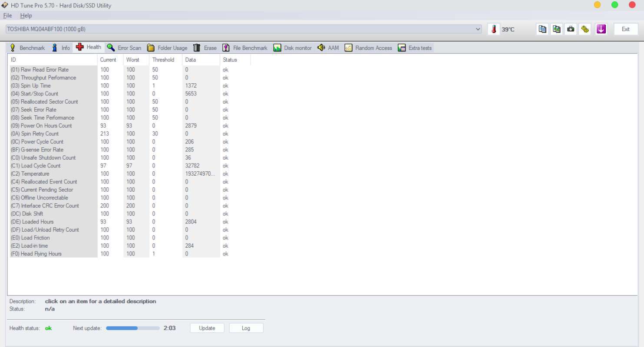Click the camera save screenshot icon
This screenshot has height=347, width=644.
(x=571, y=29)
